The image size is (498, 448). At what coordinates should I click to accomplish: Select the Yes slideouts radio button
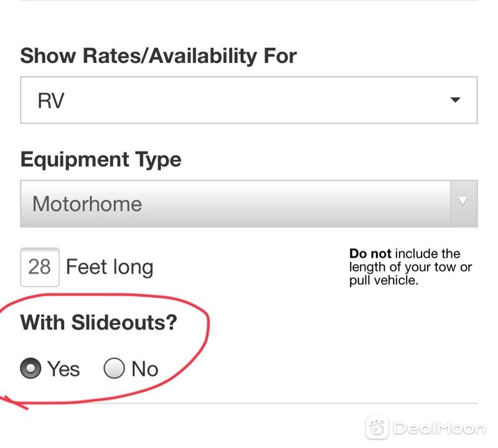31,368
